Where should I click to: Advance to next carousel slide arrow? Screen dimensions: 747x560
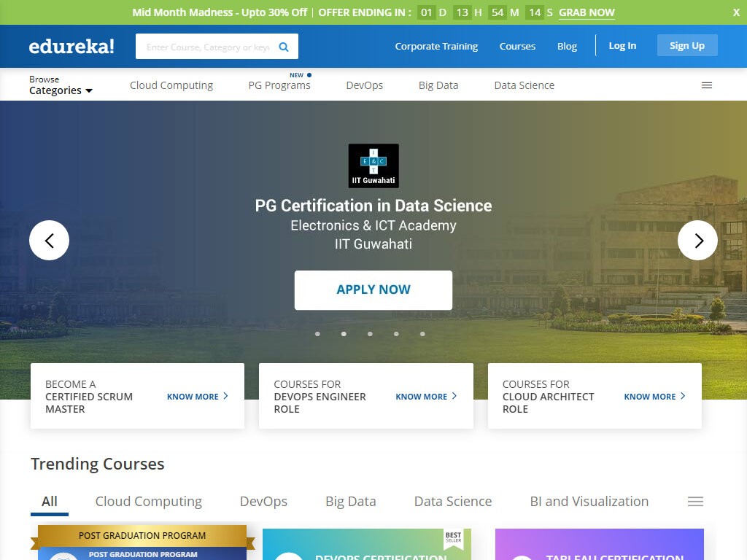(697, 240)
